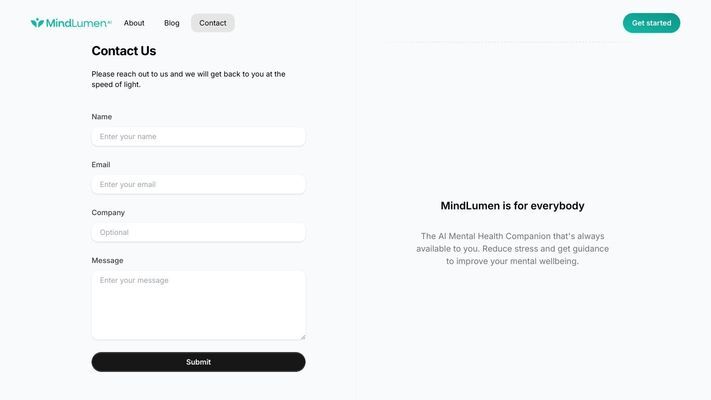Click the MindLumen leaf logo icon
The height and width of the screenshot is (400, 711).
[x=37, y=23]
